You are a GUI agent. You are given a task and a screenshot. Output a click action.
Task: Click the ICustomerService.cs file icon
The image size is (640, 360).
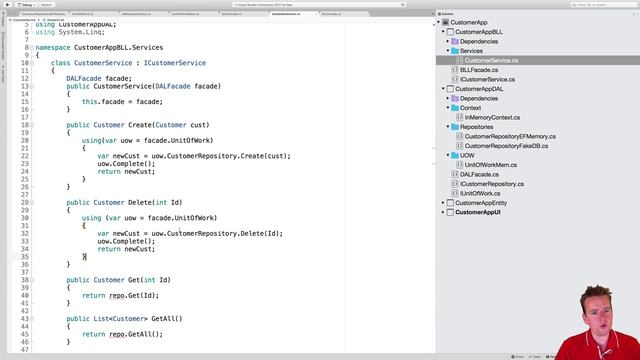pyautogui.click(x=455, y=79)
